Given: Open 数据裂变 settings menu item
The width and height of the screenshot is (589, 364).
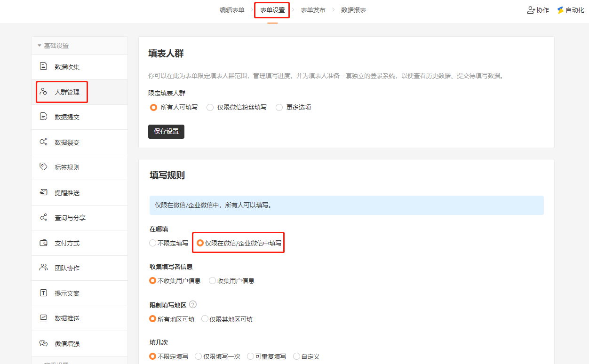Looking at the screenshot, I should click(80, 142).
